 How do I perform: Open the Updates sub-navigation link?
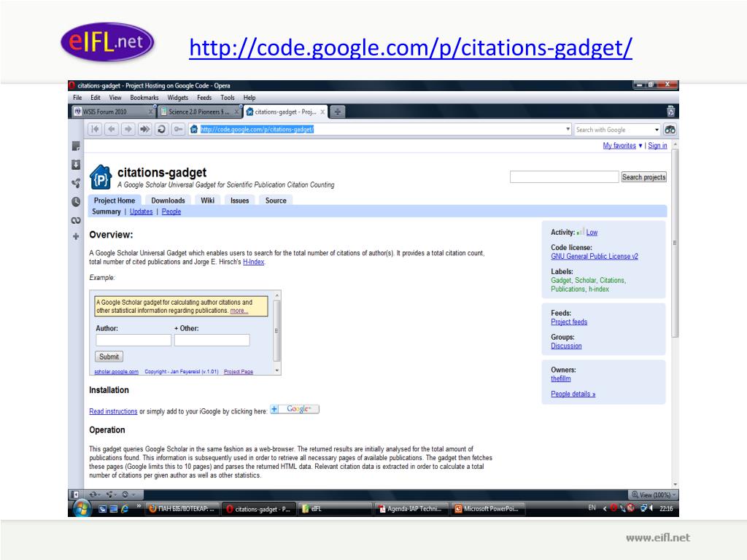[x=141, y=211]
